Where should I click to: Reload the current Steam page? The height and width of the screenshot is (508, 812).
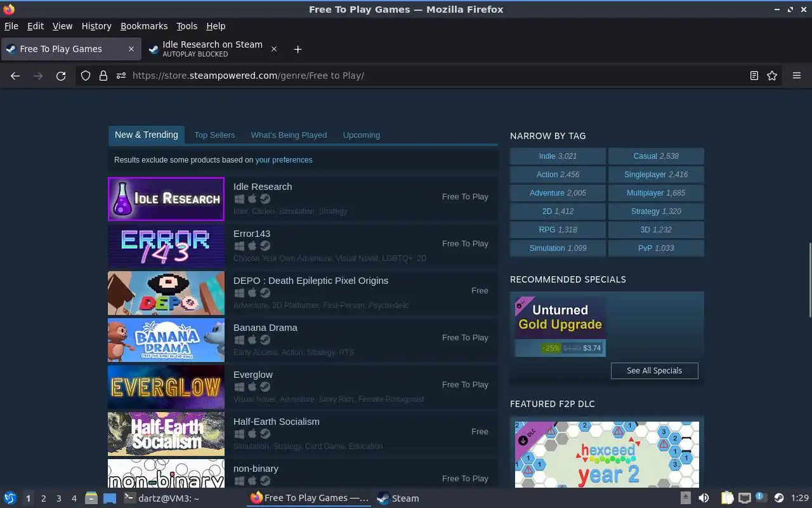pyautogui.click(x=61, y=76)
